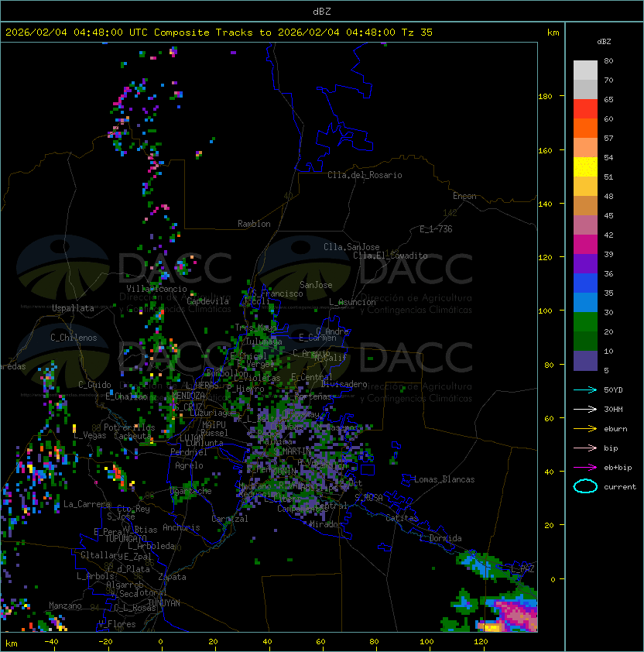
Task: Pick the bright yellow 51-54 dBZ swatch
Action: [x=585, y=167]
